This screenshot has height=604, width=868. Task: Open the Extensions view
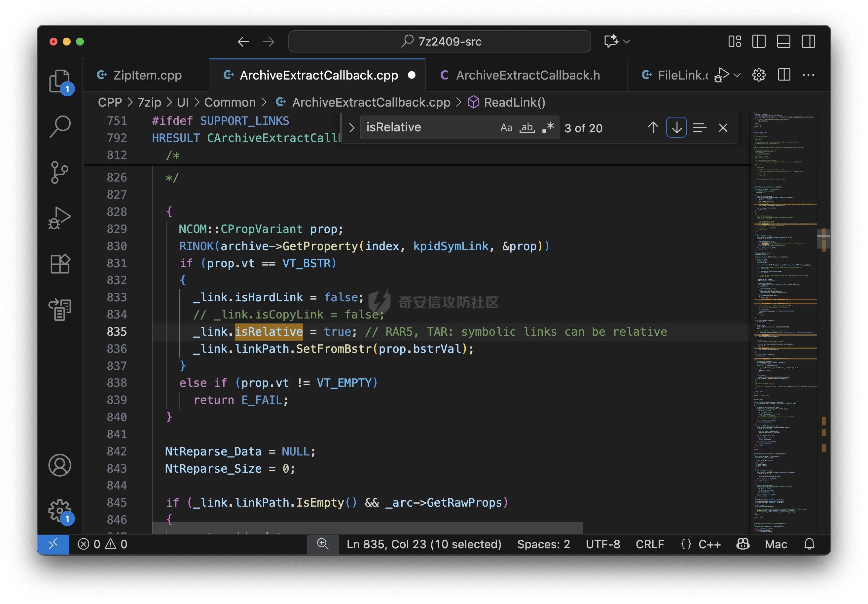coord(59,264)
